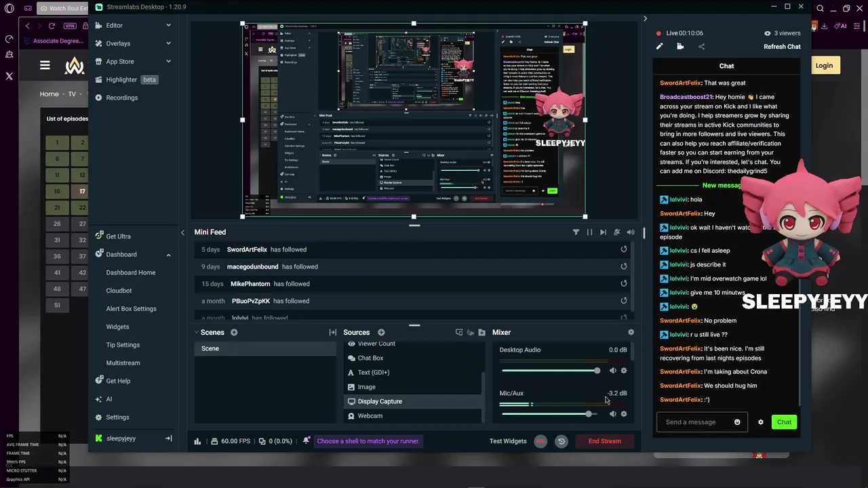
Task: Skip the current alert in Mini Feed
Action: point(603,232)
